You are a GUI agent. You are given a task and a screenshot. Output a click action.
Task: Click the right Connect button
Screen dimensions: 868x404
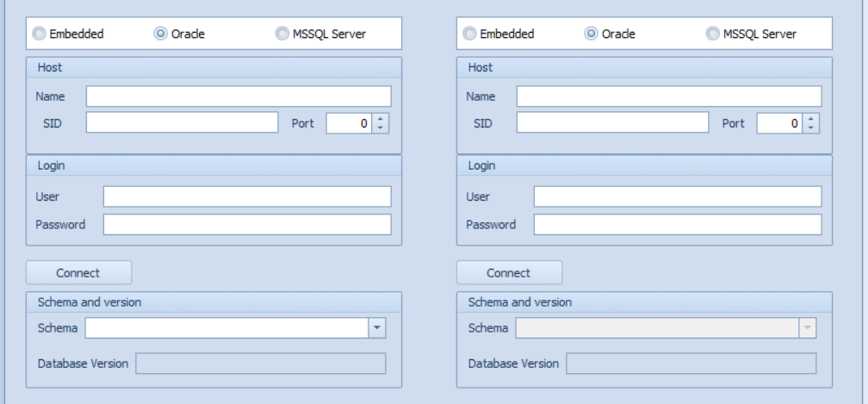509,273
